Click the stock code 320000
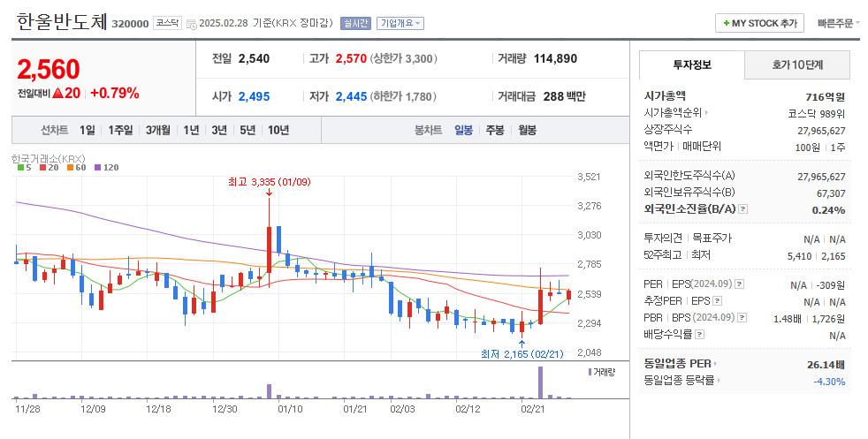868x439 pixels. point(130,24)
